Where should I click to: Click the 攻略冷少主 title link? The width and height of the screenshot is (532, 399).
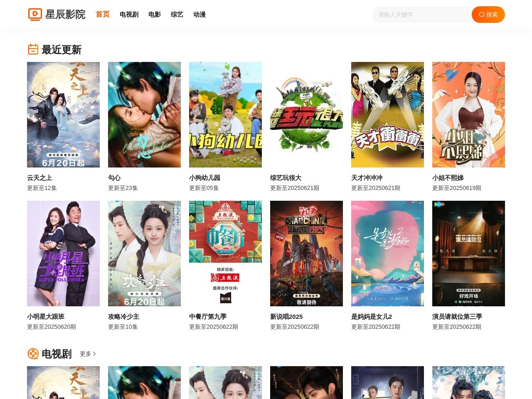pos(123,316)
